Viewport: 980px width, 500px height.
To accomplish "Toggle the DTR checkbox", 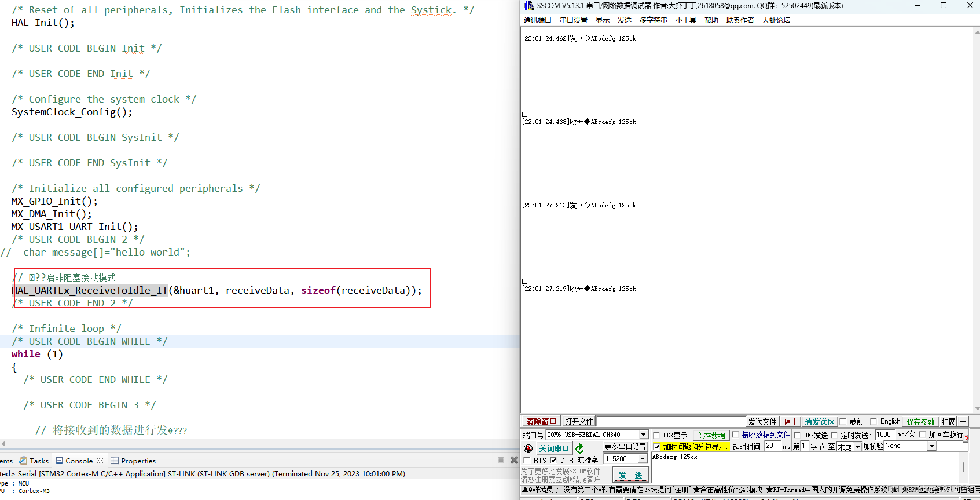I will 553,460.
